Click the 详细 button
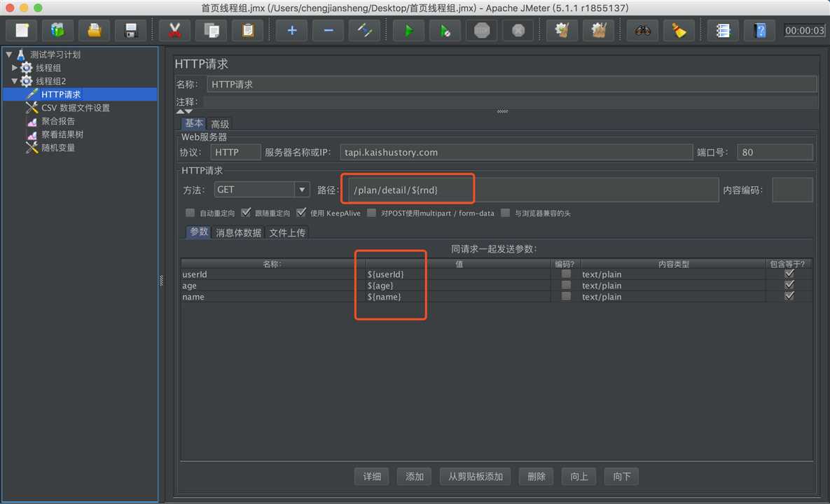This screenshot has height=504, width=830. pos(372,477)
